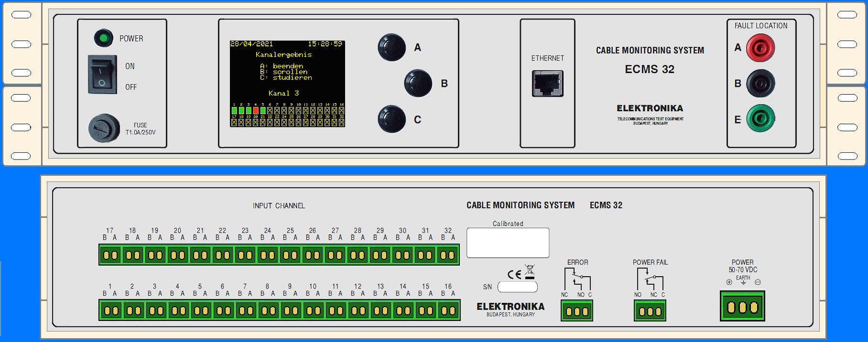
Task: Click green channel 5 status box on display
Action: pos(263,110)
